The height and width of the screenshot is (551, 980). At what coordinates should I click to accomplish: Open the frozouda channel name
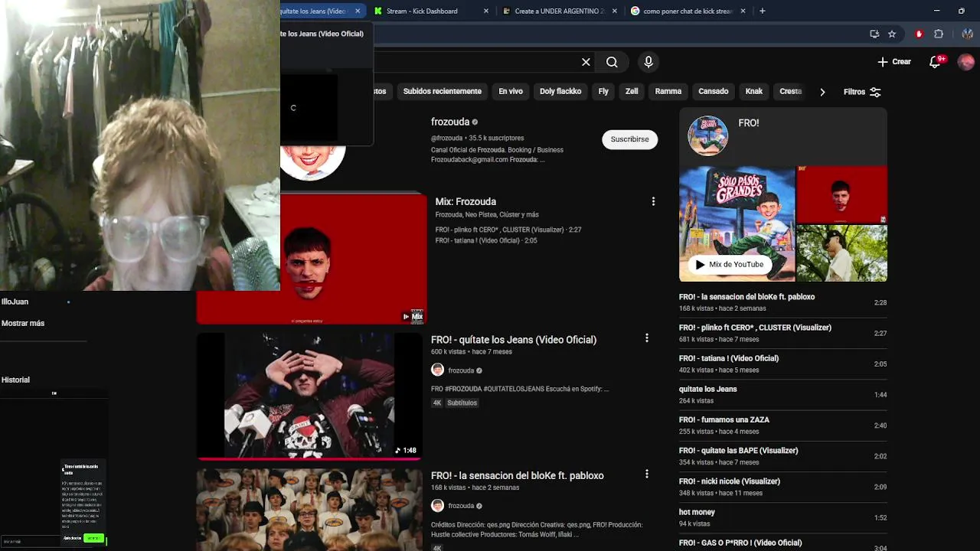pyautogui.click(x=450, y=122)
